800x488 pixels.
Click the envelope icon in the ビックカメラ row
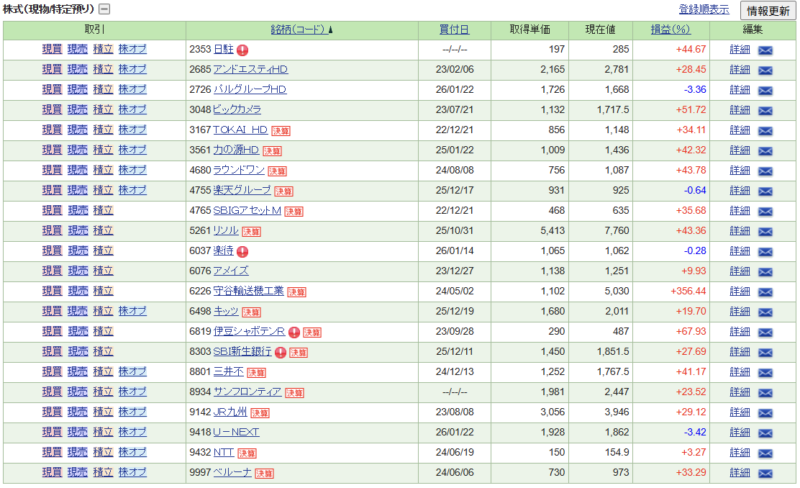coord(766,109)
